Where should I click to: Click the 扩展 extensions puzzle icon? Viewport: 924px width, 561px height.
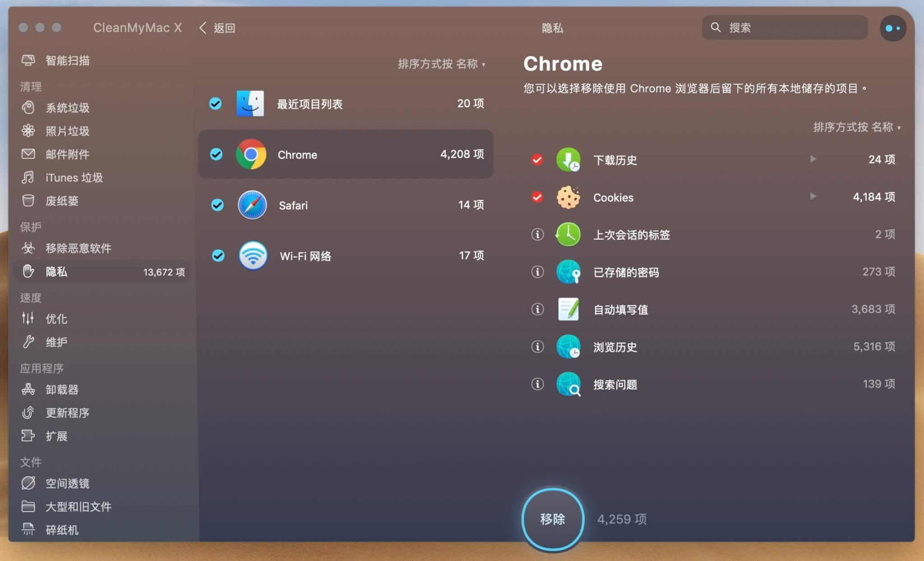point(28,436)
